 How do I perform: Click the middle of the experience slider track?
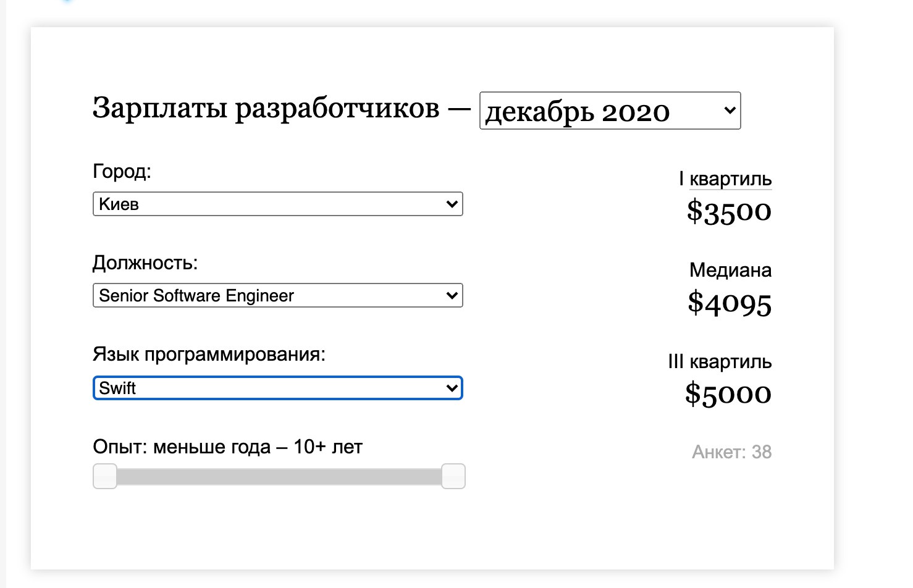pyautogui.click(x=279, y=477)
